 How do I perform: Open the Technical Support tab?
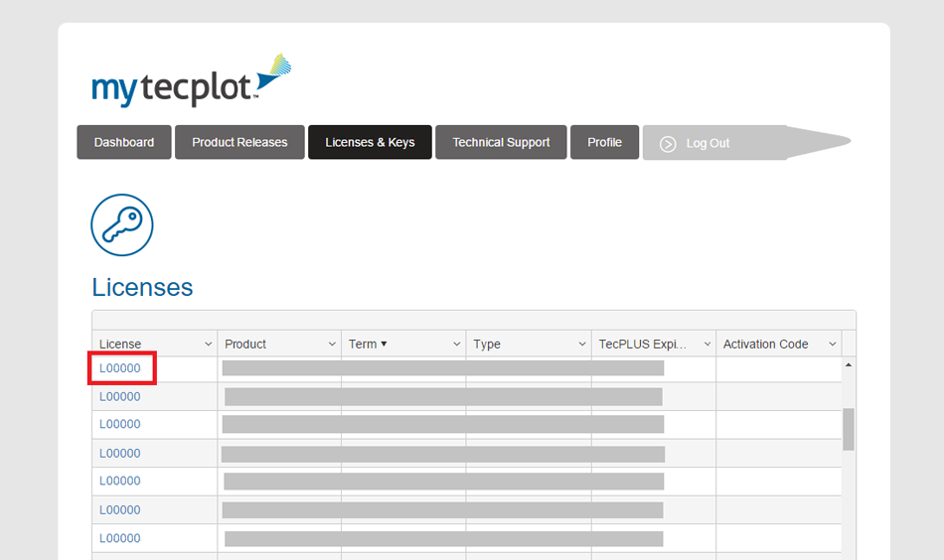[x=501, y=142]
